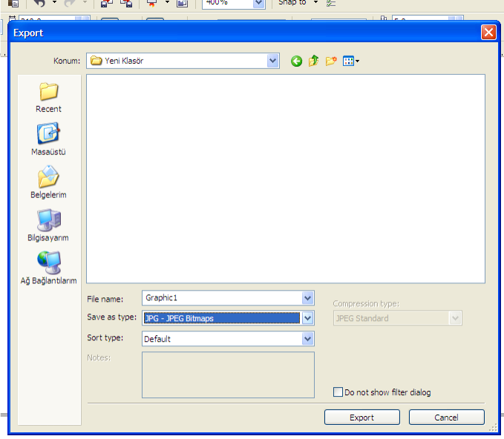Image resolution: width=504 pixels, height=439 pixels.
Task: Expand the Konum folder dropdown
Action: [x=272, y=61]
